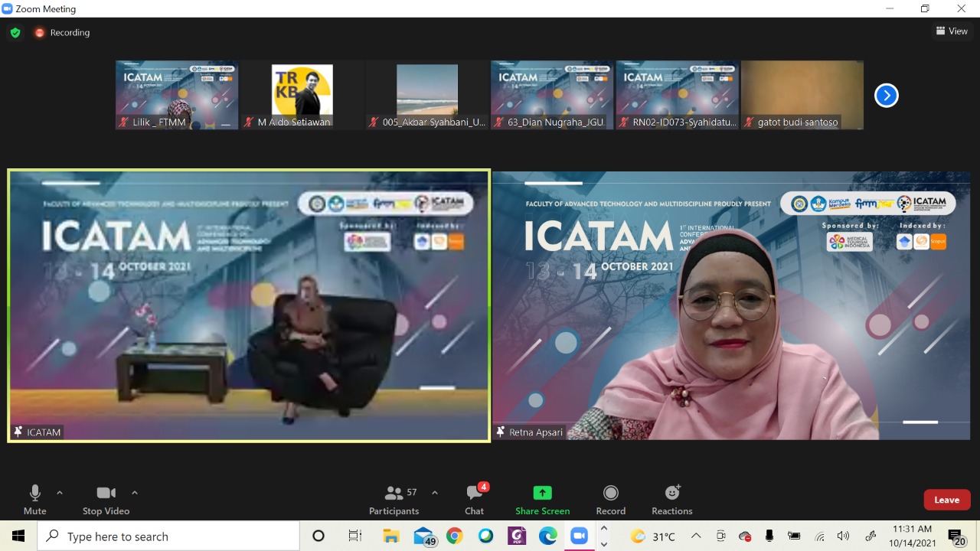Click the Zoom icon on the taskbar
This screenshot has height=551, width=980.
tap(580, 536)
